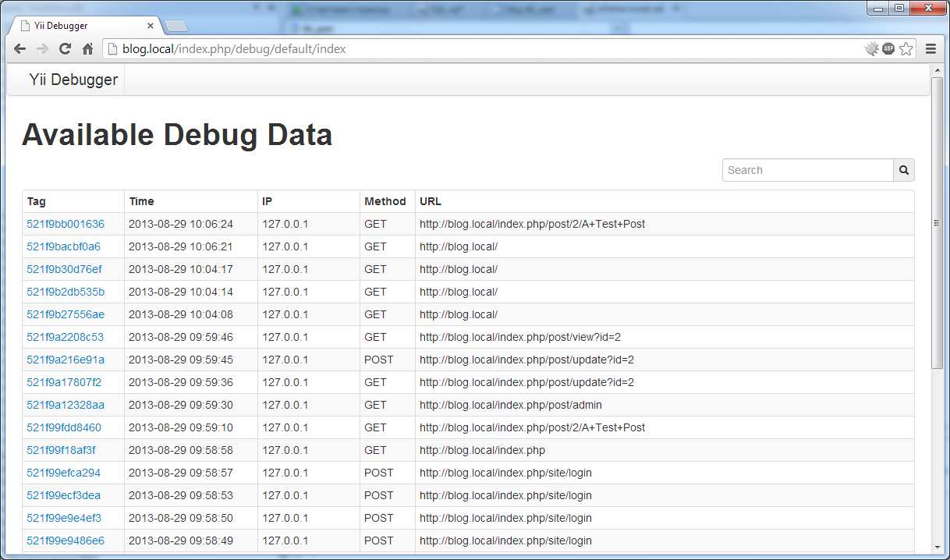Image resolution: width=950 pixels, height=560 pixels.
Task: Minimize the Chrome window
Action: coord(879,8)
